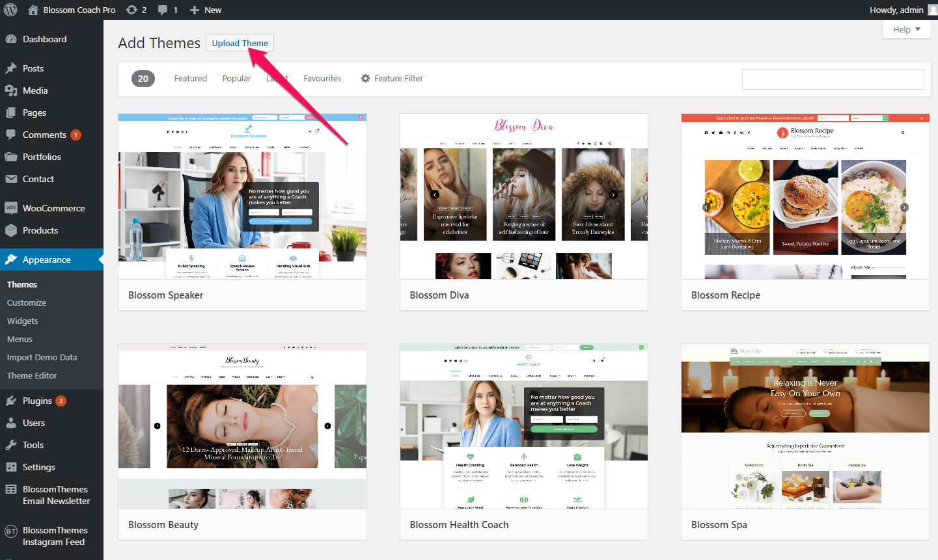This screenshot has height=560, width=938.
Task: Select the theme count badge showing 20
Action: (143, 79)
